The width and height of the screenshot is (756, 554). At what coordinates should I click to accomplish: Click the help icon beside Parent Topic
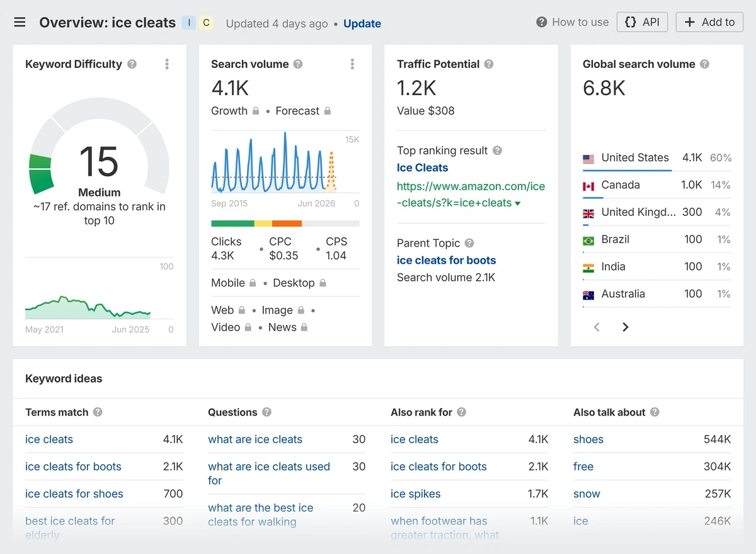coord(469,244)
